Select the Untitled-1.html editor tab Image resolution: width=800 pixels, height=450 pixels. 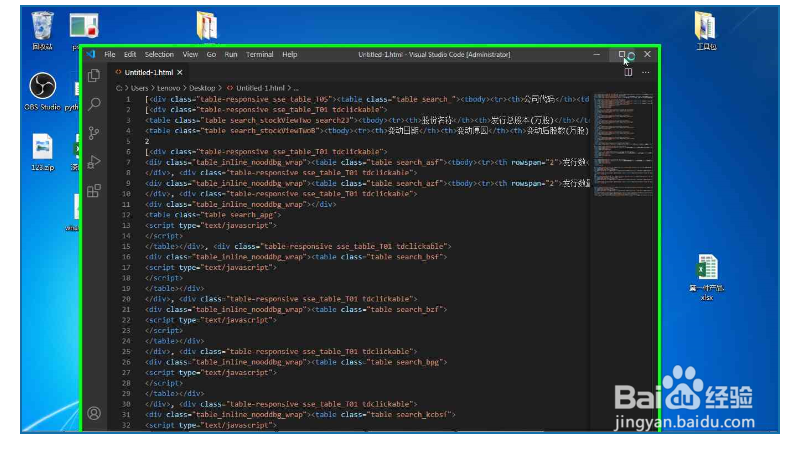click(148, 72)
